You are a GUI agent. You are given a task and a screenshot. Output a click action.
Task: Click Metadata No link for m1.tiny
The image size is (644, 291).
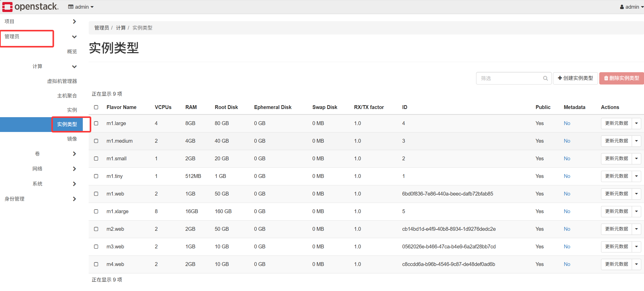(567, 176)
